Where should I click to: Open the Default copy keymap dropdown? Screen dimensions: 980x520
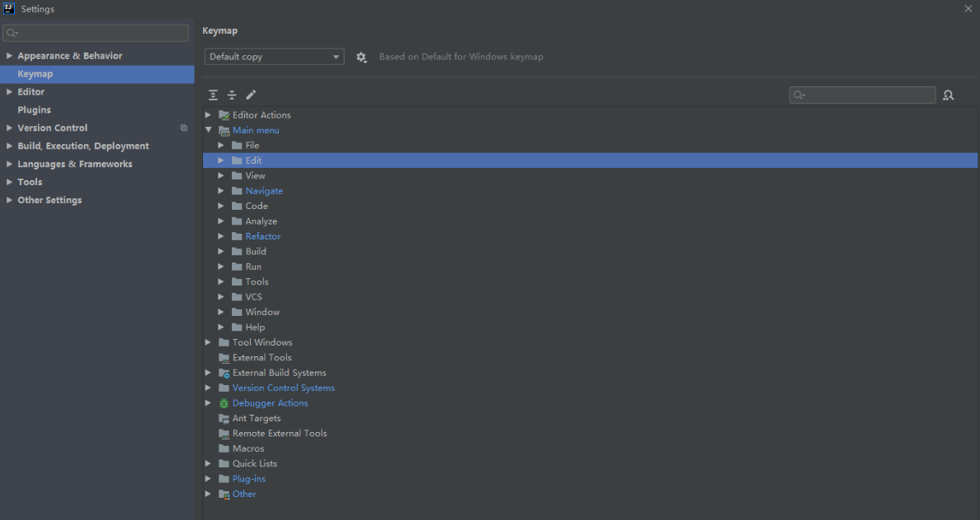pyautogui.click(x=274, y=56)
